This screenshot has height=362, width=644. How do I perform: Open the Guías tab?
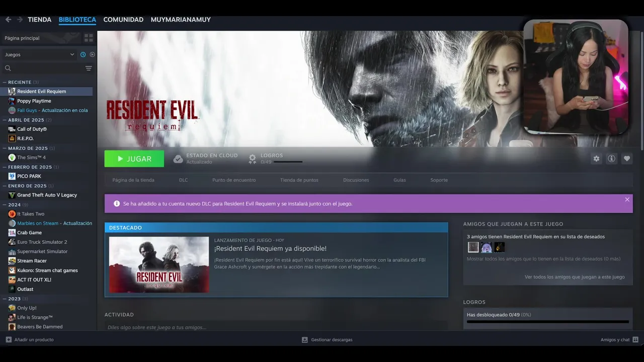point(399,180)
